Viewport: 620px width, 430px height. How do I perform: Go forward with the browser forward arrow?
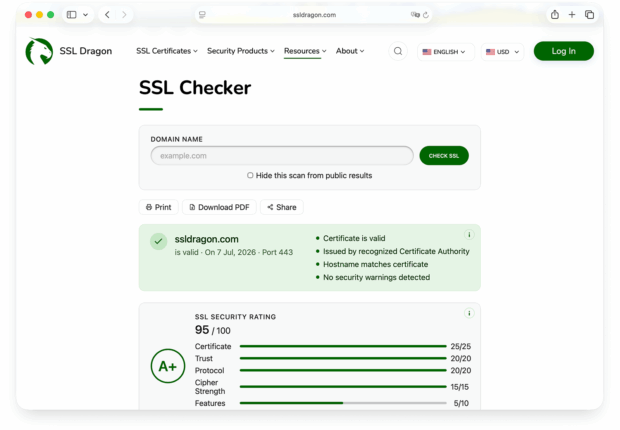click(124, 15)
